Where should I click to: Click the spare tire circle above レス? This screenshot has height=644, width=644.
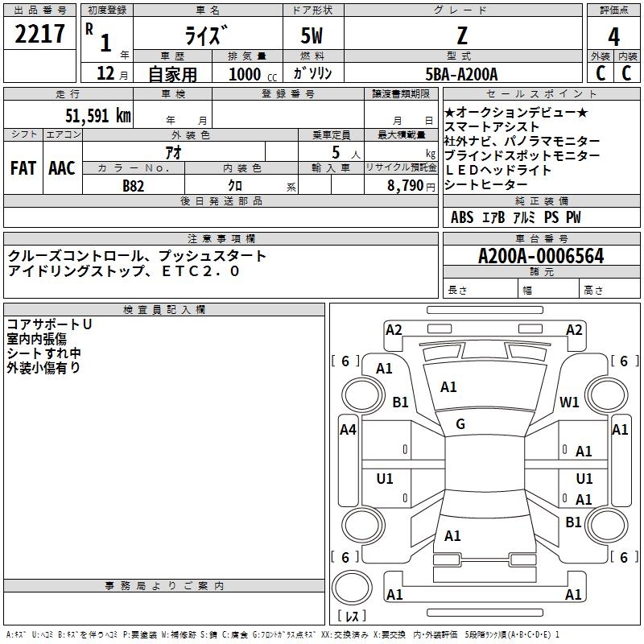coord(352,588)
